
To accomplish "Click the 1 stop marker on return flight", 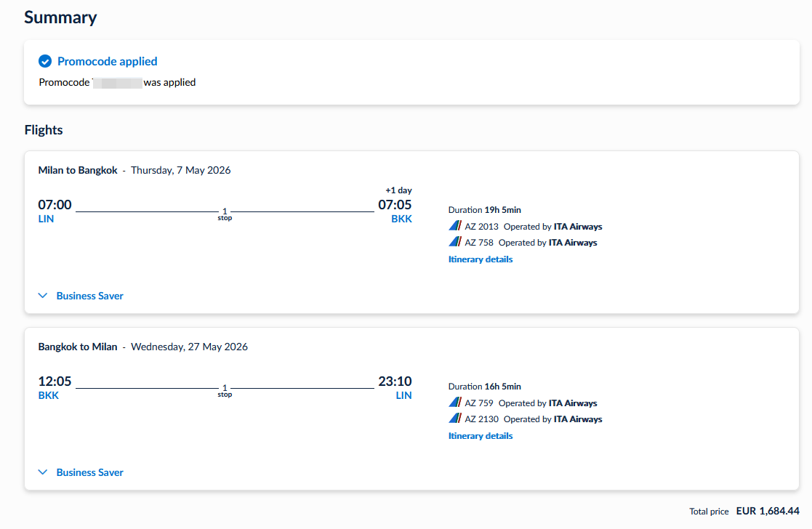I will tap(225, 390).
